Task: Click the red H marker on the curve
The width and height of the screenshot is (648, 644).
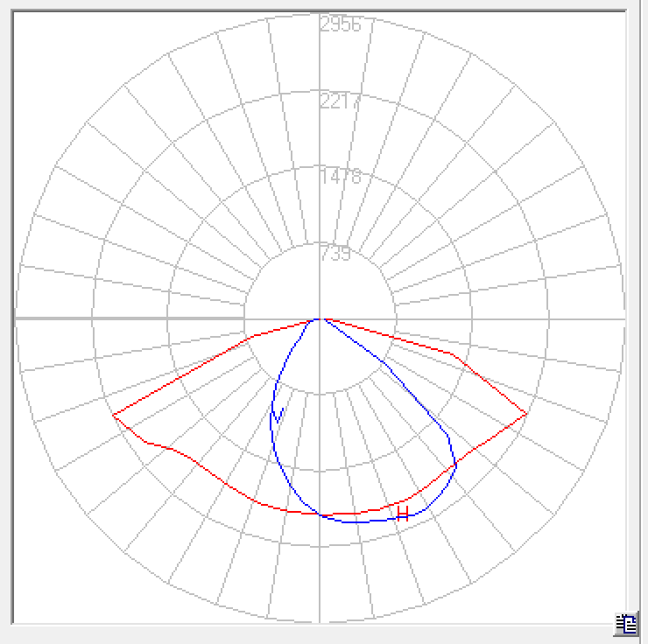Action: tap(403, 513)
